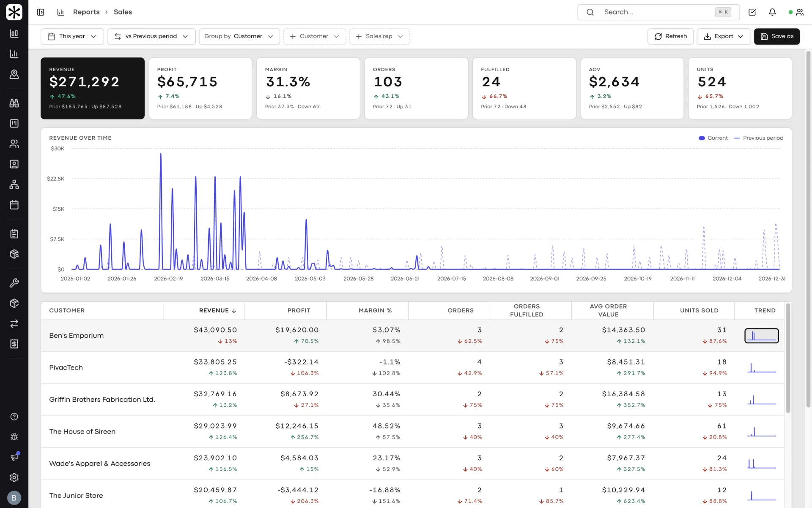812x508 pixels.
Task: Open the This year date range dropdown
Action: pos(72,36)
